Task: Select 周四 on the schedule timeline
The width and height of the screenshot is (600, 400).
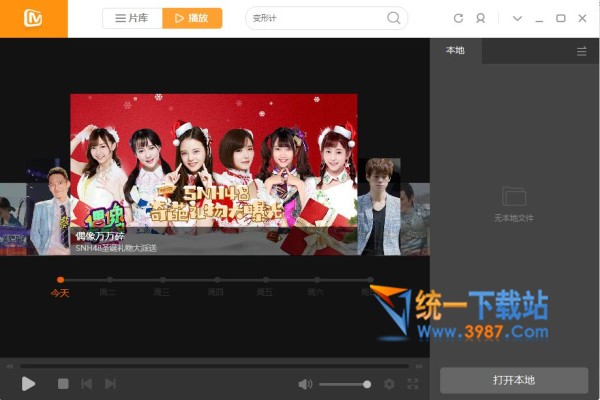Action: (x=215, y=292)
